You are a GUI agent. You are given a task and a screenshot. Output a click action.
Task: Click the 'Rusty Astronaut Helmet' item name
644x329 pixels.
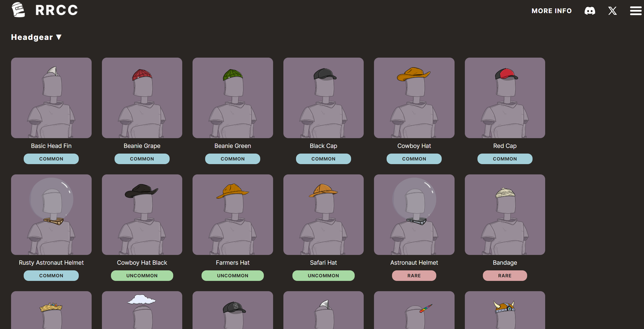(x=51, y=263)
